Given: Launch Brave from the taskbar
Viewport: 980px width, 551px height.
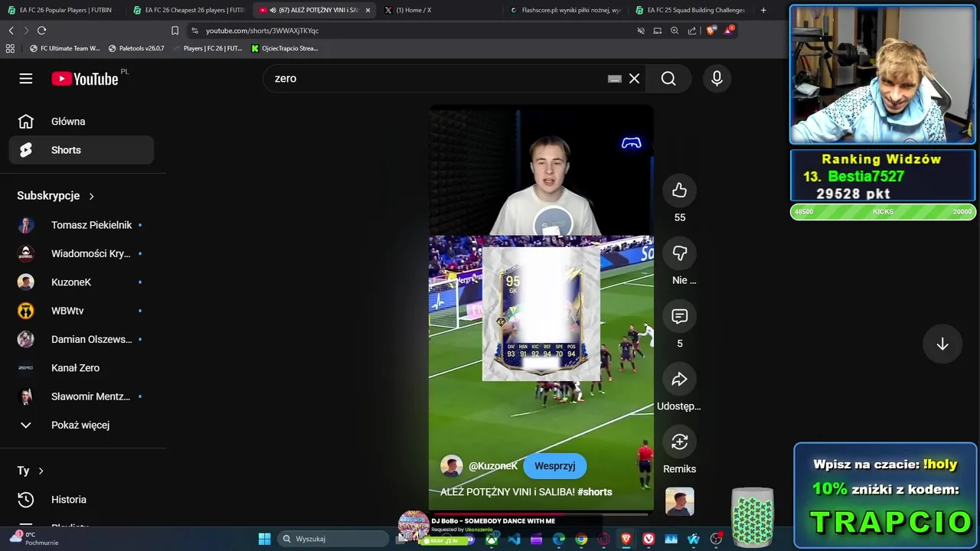Looking at the screenshot, I should [626, 539].
